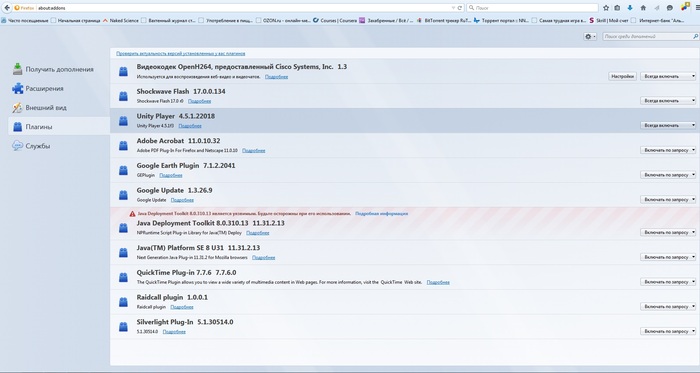Click the Adobe Acrobat plugin icon

pos(123,145)
